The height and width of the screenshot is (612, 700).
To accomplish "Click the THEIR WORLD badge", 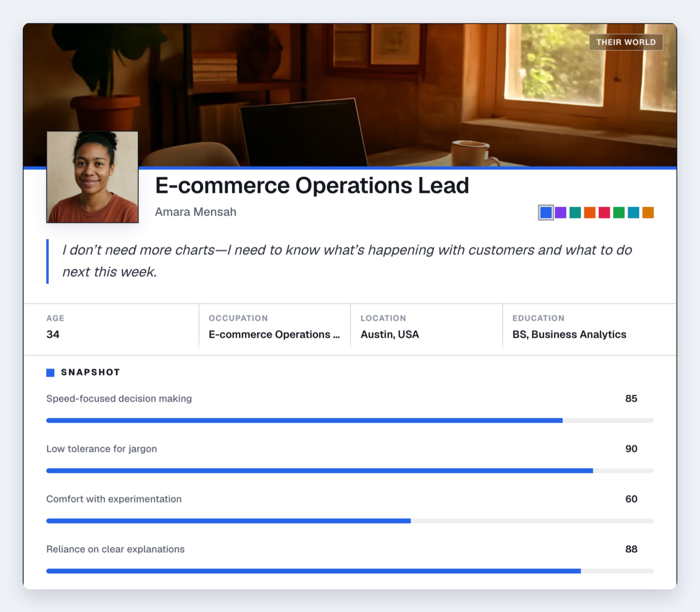I will point(626,42).
